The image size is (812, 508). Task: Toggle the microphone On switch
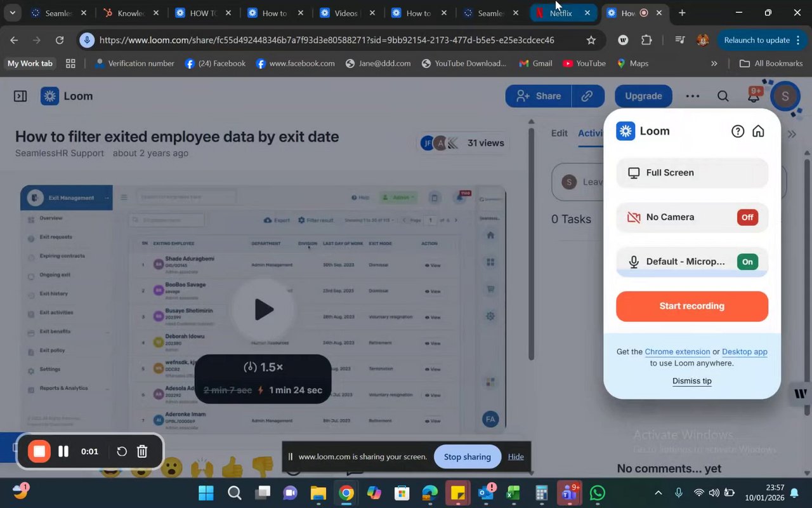(747, 262)
